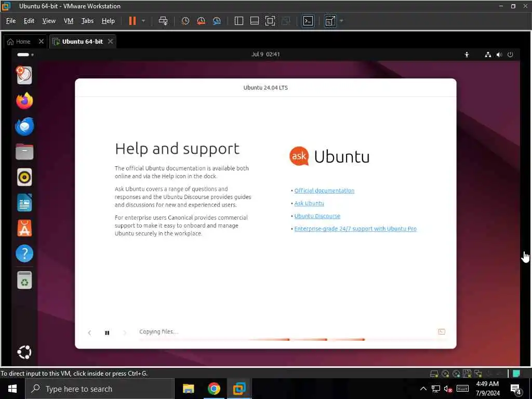Enter full screen mode
532x399 pixels.
(270, 21)
